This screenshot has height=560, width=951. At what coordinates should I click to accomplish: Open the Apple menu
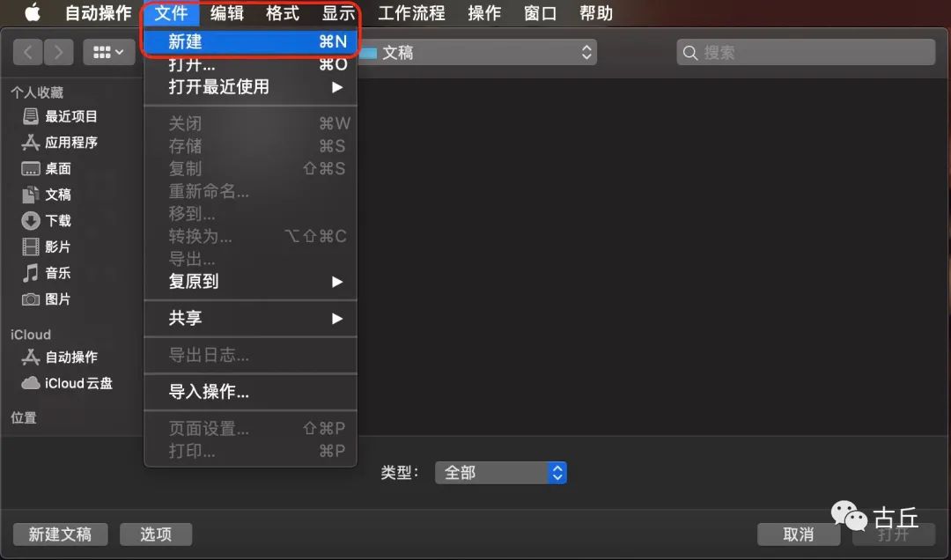click(33, 12)
